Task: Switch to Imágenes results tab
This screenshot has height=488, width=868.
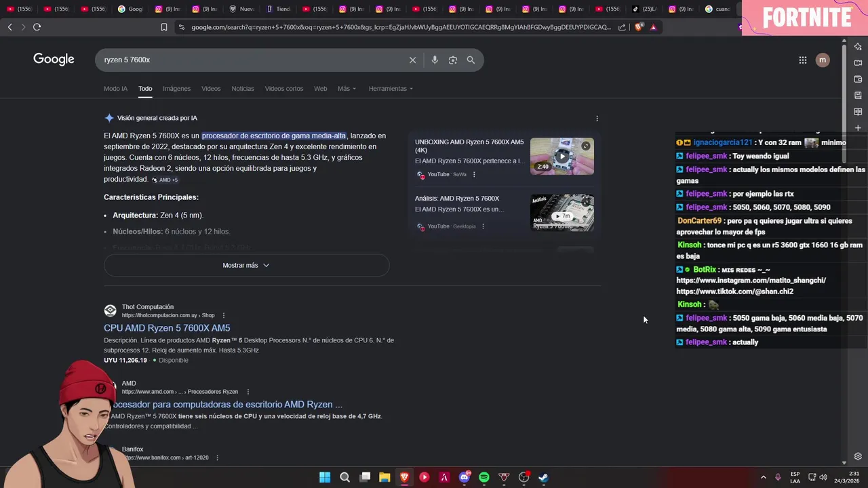Action: pyautogui.click(x=176, y=89)
